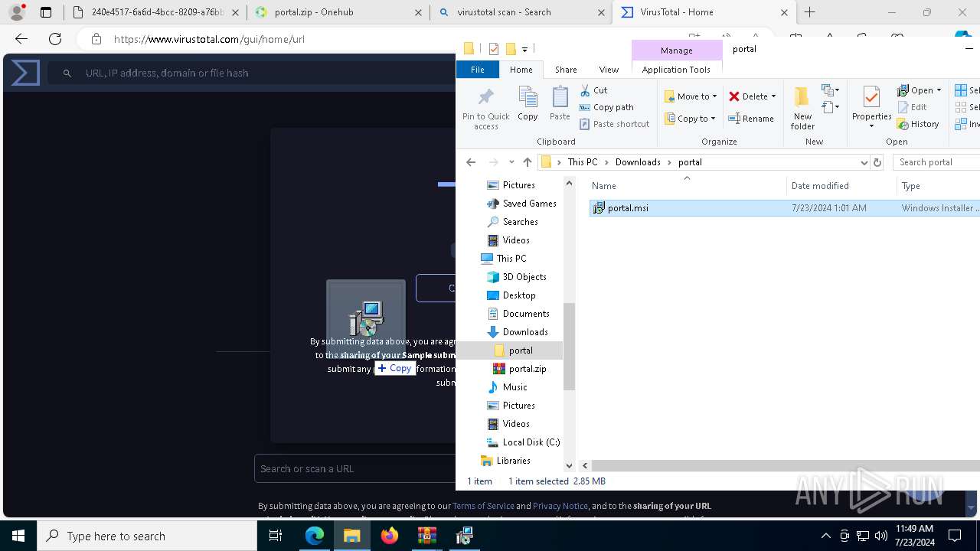The height and width of the screenshot is (551, 980).
Task: Open Firefox from the taskbar
Action: pyautogui.click(x=390, y=536)
